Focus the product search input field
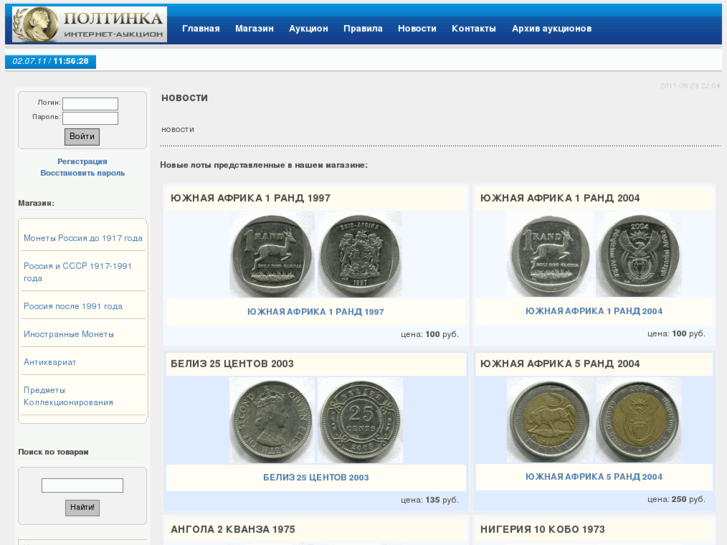The width and height of the screenshot is (727, 545). (x=82, y=485)
